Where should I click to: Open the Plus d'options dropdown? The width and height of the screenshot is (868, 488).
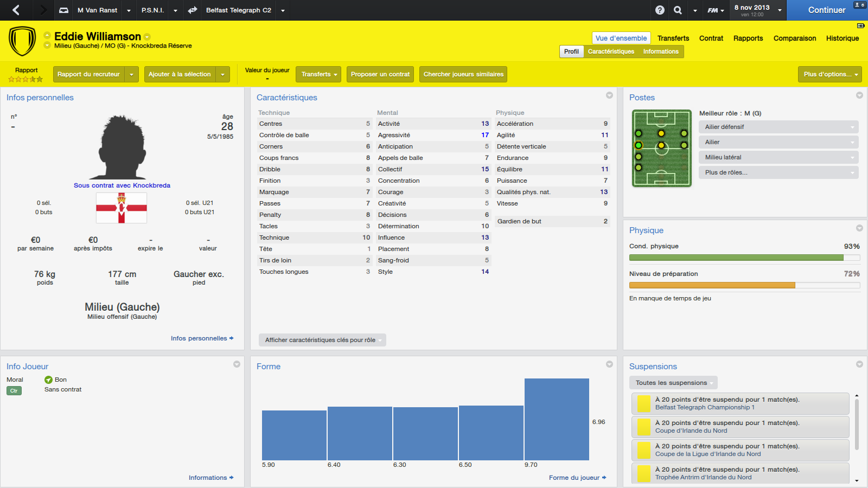click(829, 74)
